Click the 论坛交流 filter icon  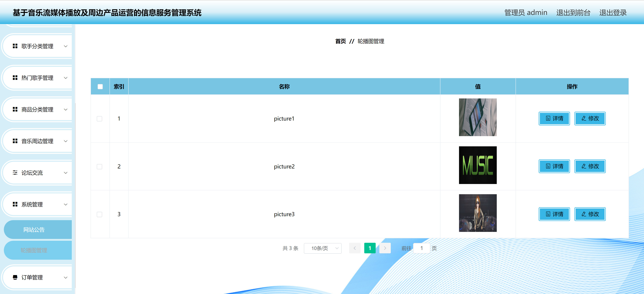[15, 173]
